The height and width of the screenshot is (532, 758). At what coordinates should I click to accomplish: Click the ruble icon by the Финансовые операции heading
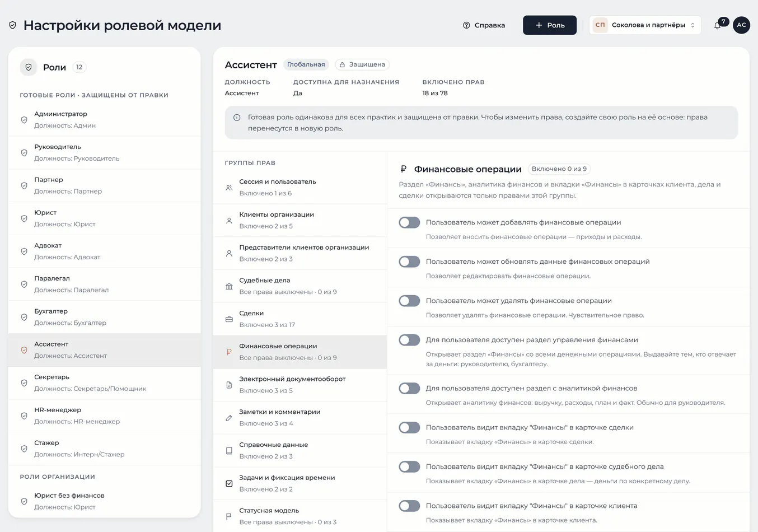[403, 169]
